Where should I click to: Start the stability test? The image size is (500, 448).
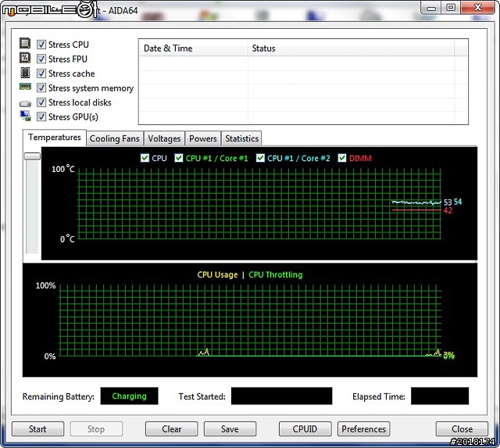[x=38, y=429]
